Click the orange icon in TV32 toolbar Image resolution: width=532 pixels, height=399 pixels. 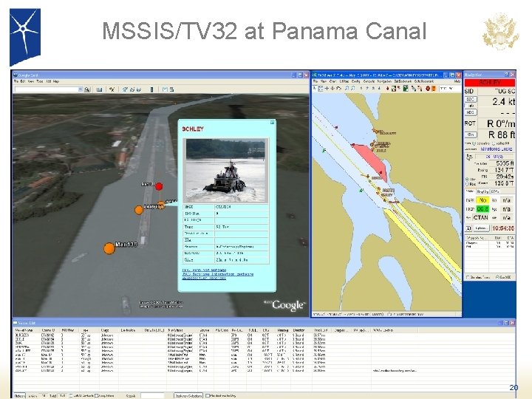click(433, 88)
